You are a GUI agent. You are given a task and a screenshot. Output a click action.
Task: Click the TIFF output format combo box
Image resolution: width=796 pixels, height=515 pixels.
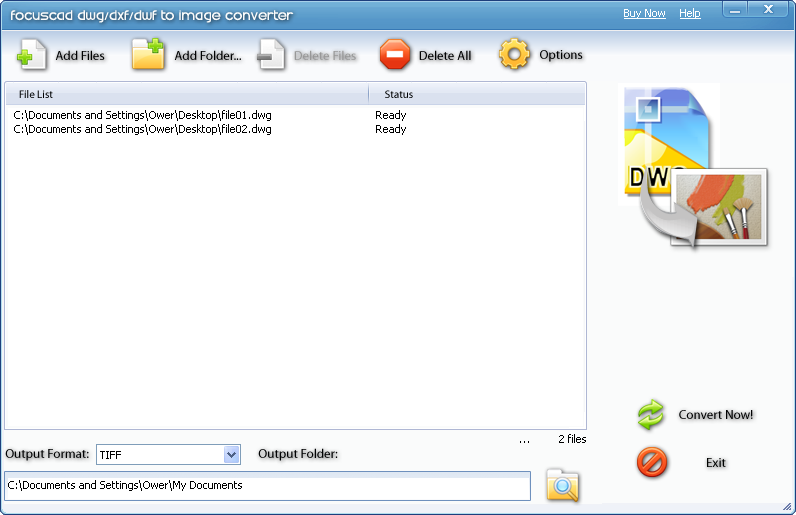click(x=168, y=455)
